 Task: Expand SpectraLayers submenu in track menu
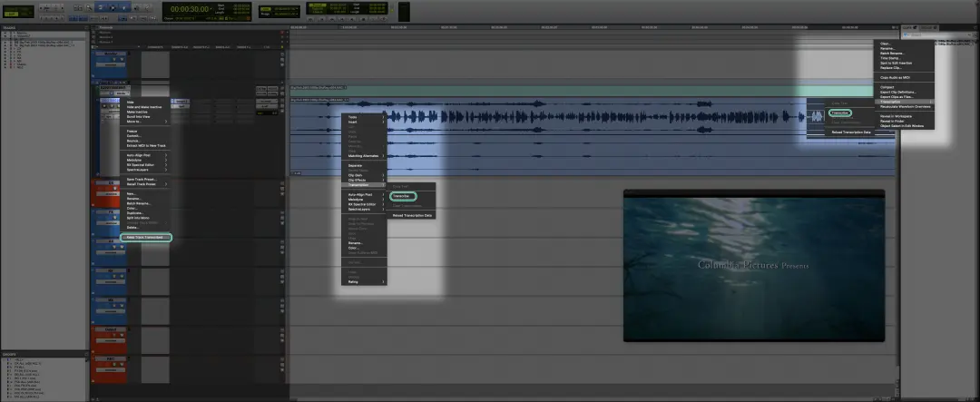(x=144, y=170)
